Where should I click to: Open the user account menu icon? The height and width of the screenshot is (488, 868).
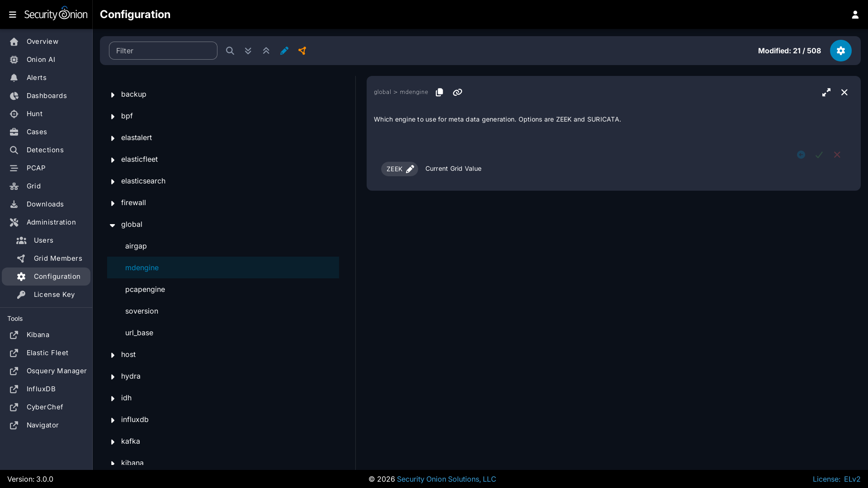(x=855, y=14)
